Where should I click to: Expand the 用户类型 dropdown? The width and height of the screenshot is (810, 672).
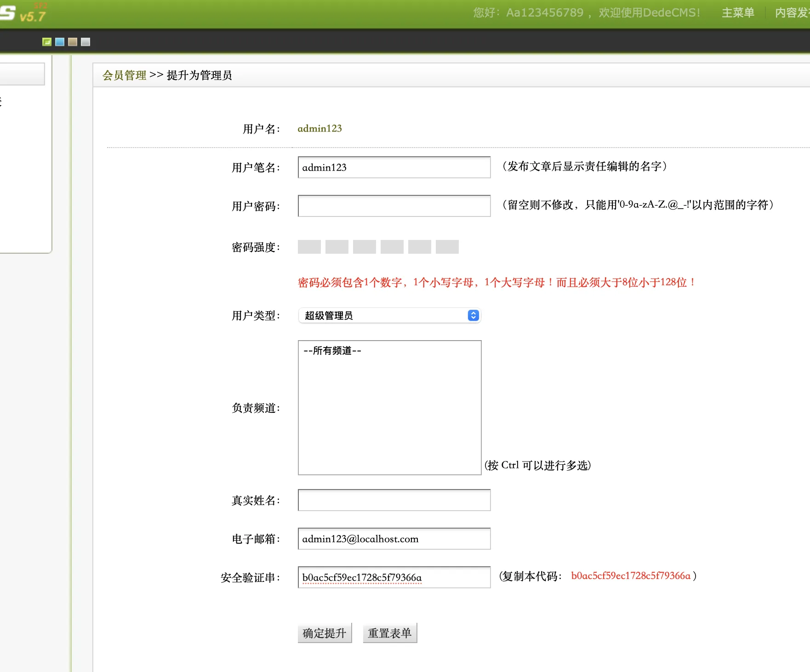click(x=389, y=315)
